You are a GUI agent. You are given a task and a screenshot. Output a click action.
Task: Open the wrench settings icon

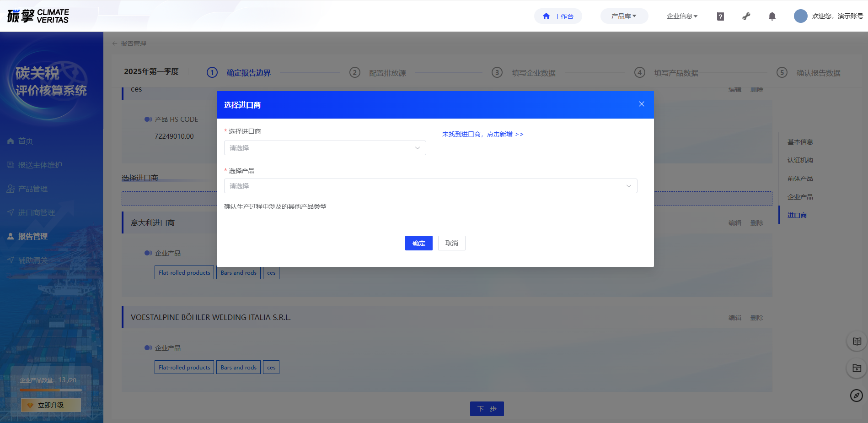coord(746,16)
